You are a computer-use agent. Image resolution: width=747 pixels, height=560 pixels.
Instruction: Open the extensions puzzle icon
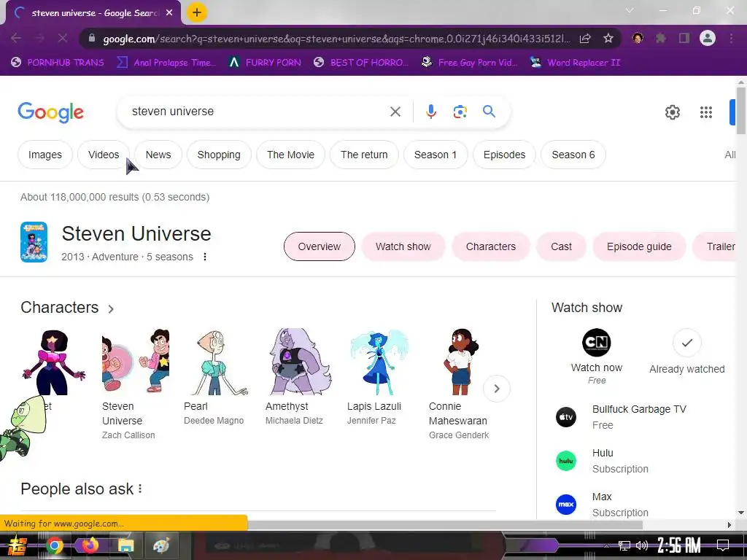pyautogui.click(x=661, y=38)
